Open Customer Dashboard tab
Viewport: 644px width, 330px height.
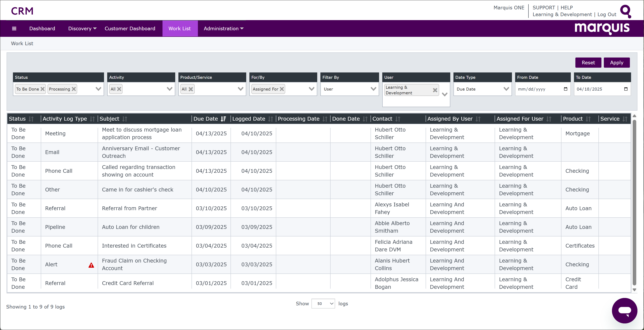(130, 28)
